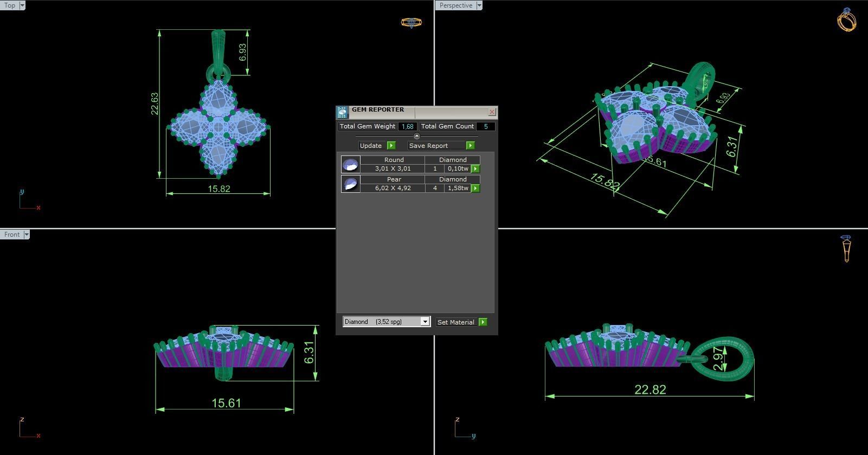Click the Update button
This screenshot has width=868, height=455.
(x=372, y=146)
